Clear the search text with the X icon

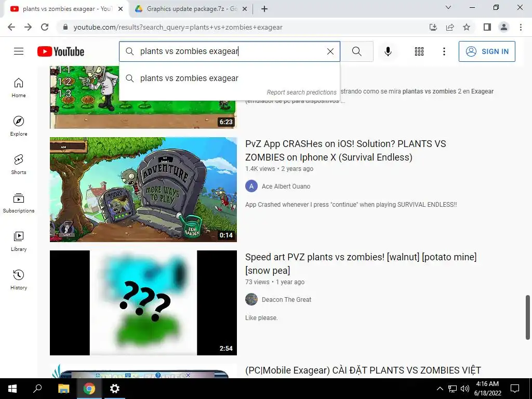pos(330,51)
